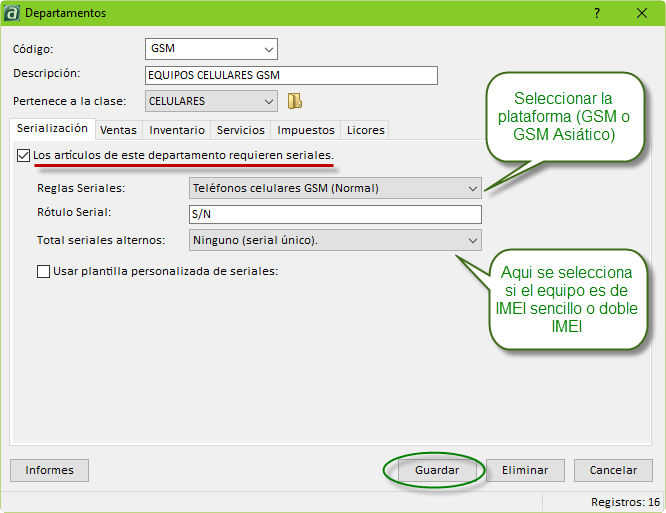The height and width of the screenshot is (513, 666).
Task: Enable 'Usar plantilla personalizada de seriales' checkbox
Action: click(x=43, y=271)
